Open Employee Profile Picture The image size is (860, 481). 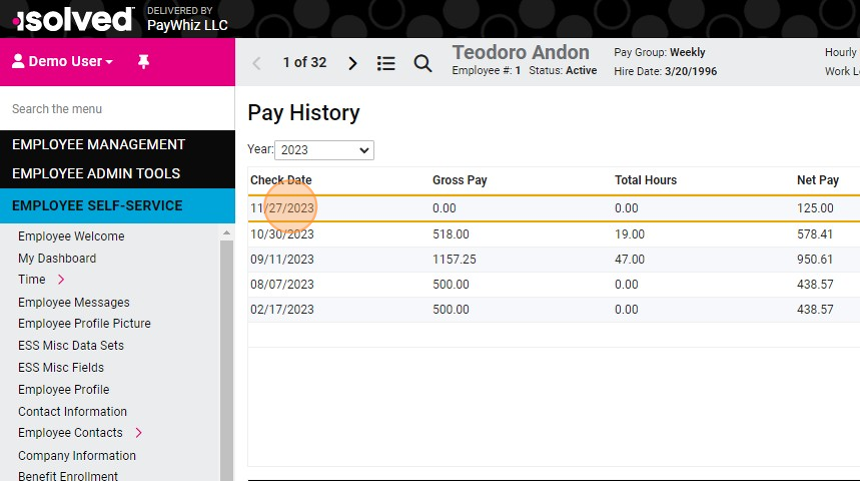[x=84, y=323]
